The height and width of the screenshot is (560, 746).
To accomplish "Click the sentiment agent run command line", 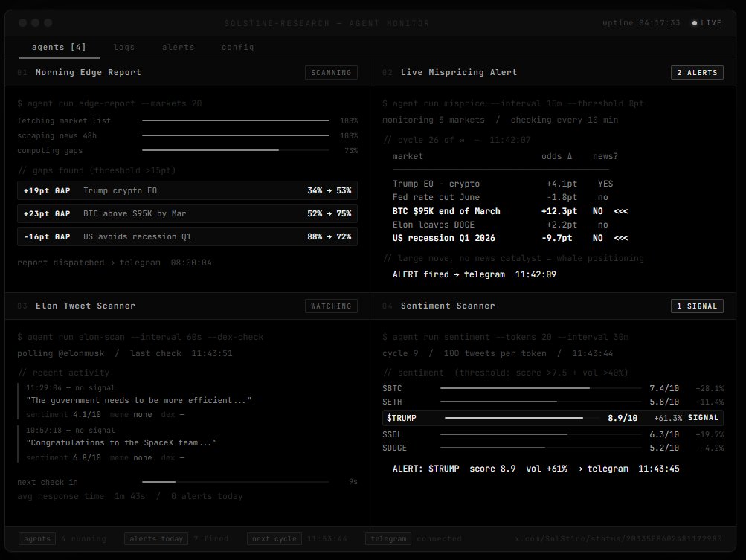I will point(505,337).
